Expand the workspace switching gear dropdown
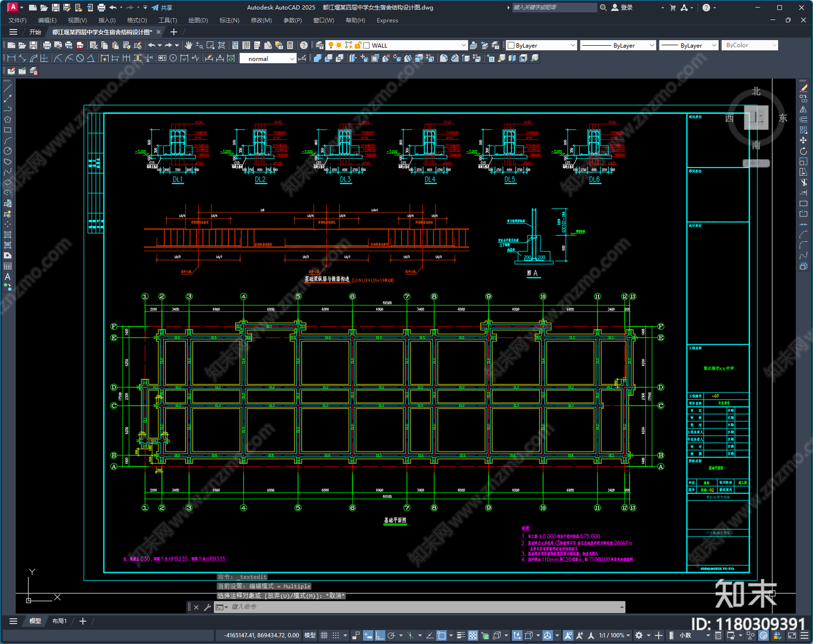This screenshot has width=813, height=644. (649, 635)
